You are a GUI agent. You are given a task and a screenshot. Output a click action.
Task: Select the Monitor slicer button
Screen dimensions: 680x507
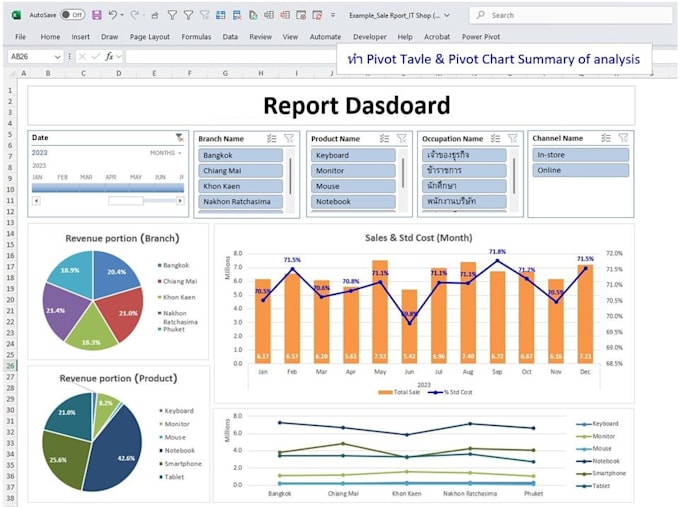coord(353,170)
